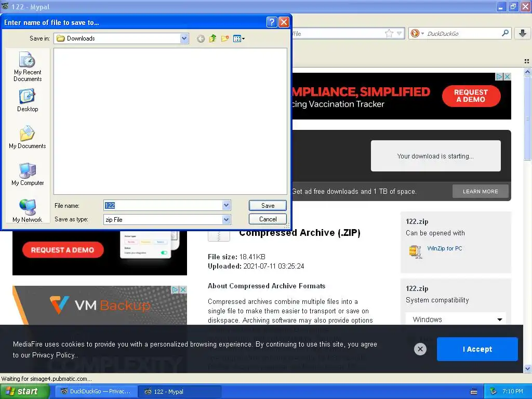Open the WinZip for PC link
The image size is (532, 399).
pos(445,248)
